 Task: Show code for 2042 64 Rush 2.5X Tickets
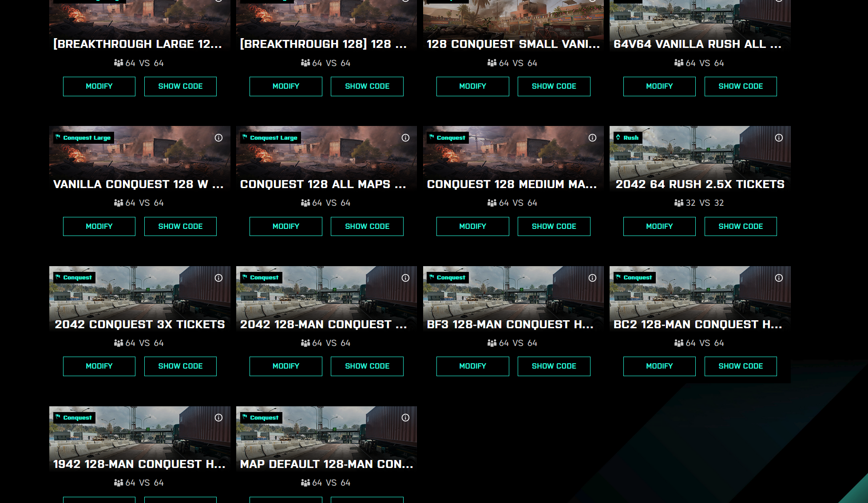[x=741, y=226]
